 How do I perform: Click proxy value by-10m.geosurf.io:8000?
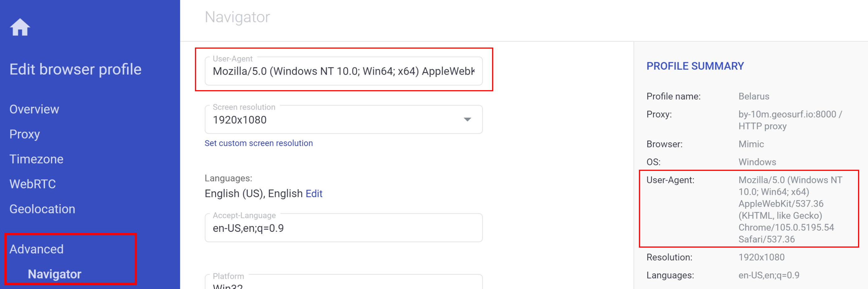(790, 120)
